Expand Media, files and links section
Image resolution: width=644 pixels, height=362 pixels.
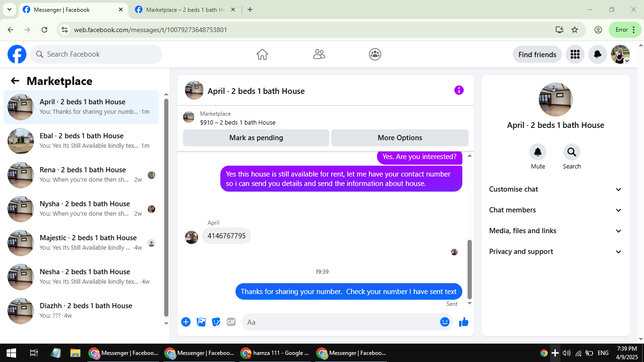[x=556, y=231]
